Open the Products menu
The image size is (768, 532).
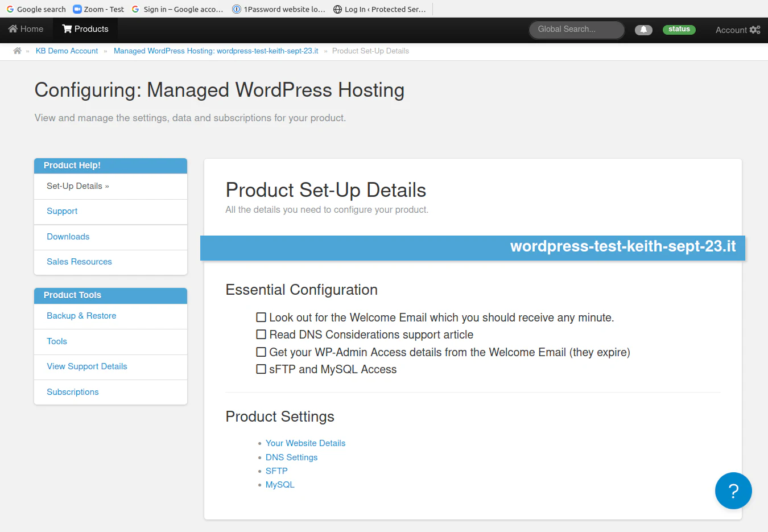click(85, 29)
